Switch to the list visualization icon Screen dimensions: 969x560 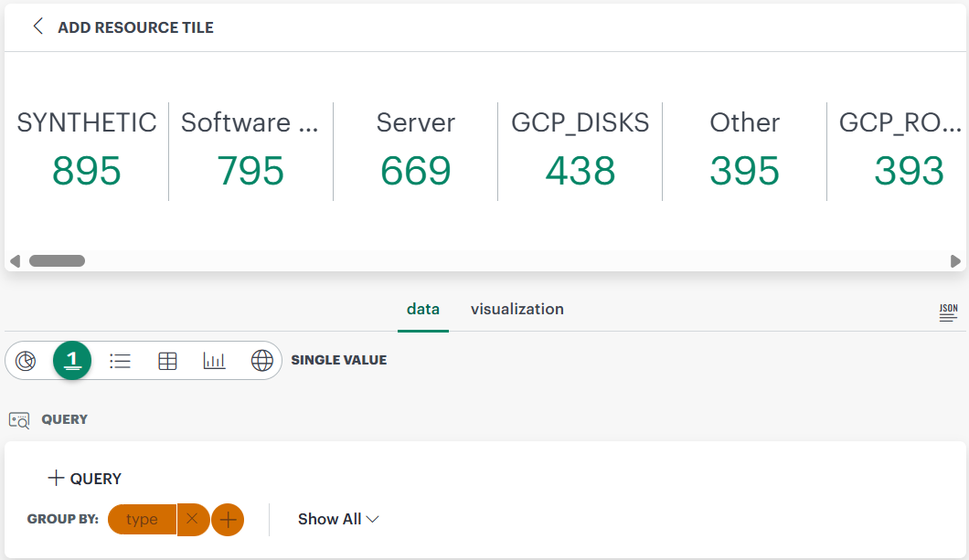120,360
